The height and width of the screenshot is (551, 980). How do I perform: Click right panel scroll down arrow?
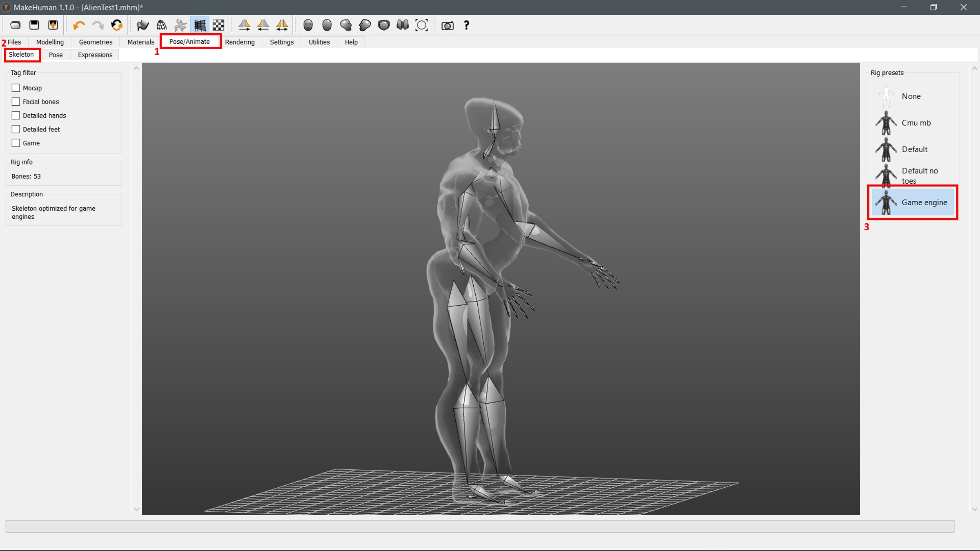(975, 509)
